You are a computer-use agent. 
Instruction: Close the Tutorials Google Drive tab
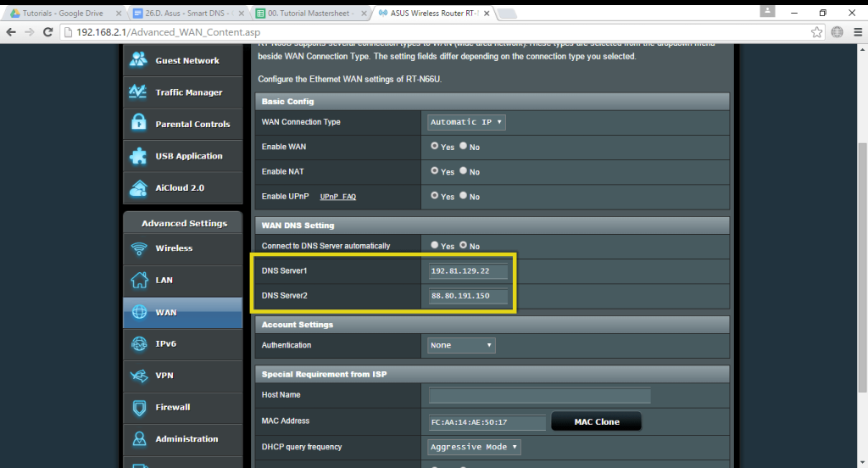[x=119, y=14]
